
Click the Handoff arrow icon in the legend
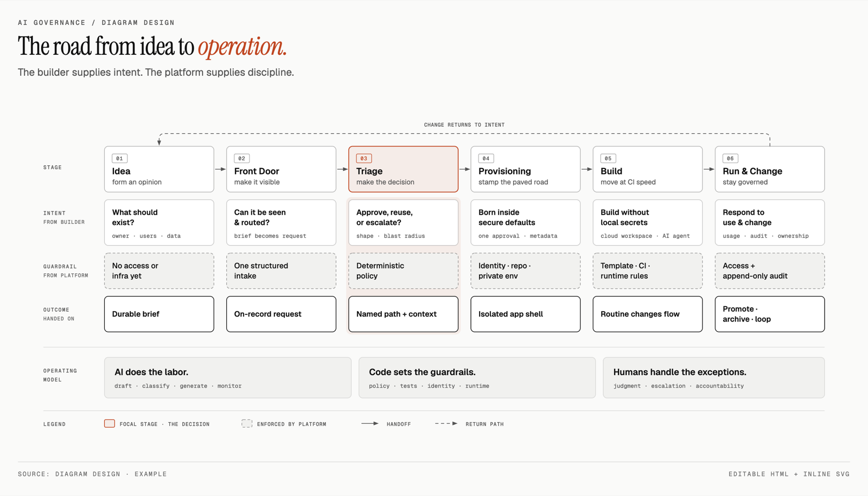[x=370, y=423]
